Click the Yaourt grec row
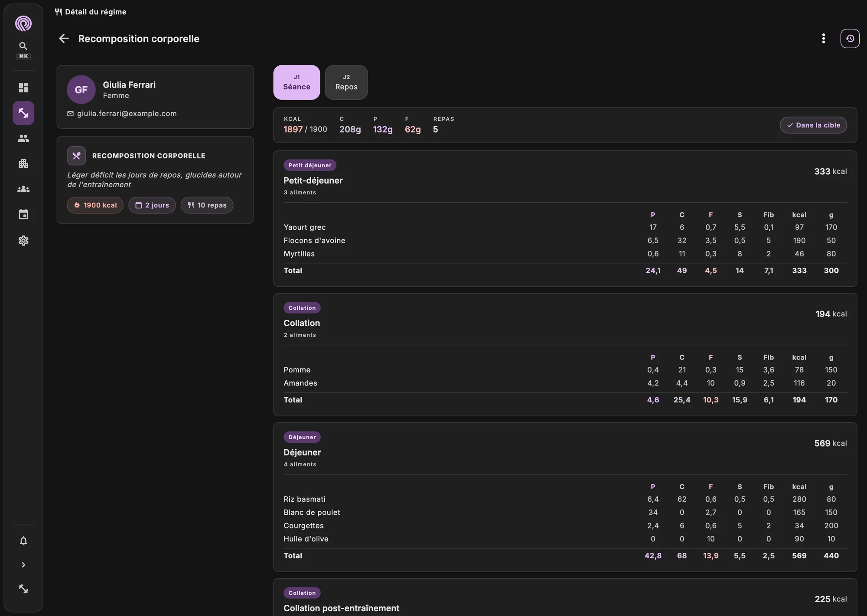Image resolution: width=867 pixels, height=616 pixels. click(x=565, y=227)
